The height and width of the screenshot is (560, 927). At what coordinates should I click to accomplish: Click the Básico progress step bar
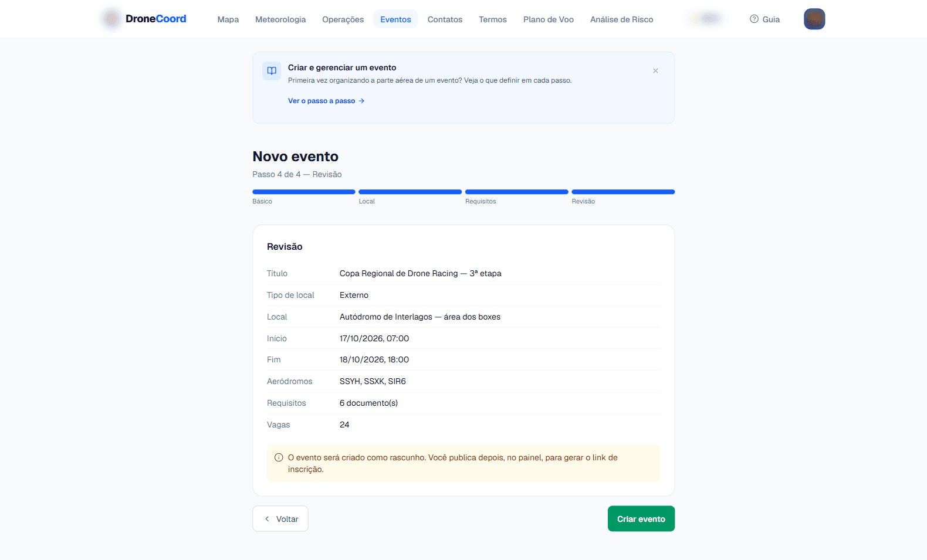point(304,192)
